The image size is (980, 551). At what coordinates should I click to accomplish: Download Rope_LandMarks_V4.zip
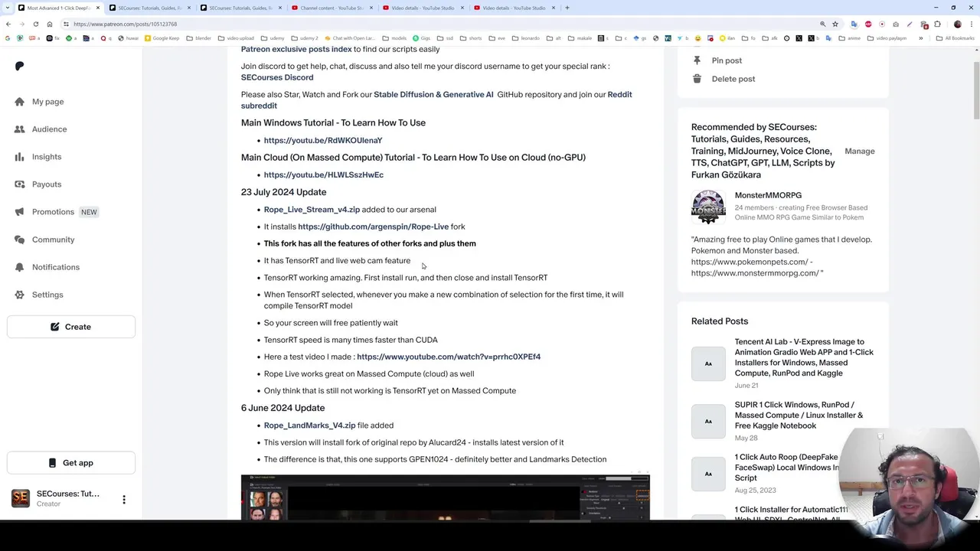(x=309, y=425)
